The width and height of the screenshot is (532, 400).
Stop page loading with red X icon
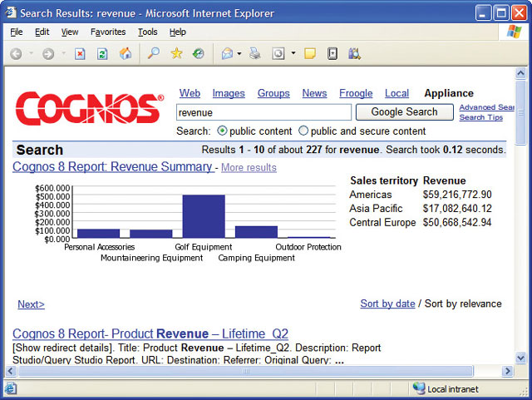click(80, 54)
